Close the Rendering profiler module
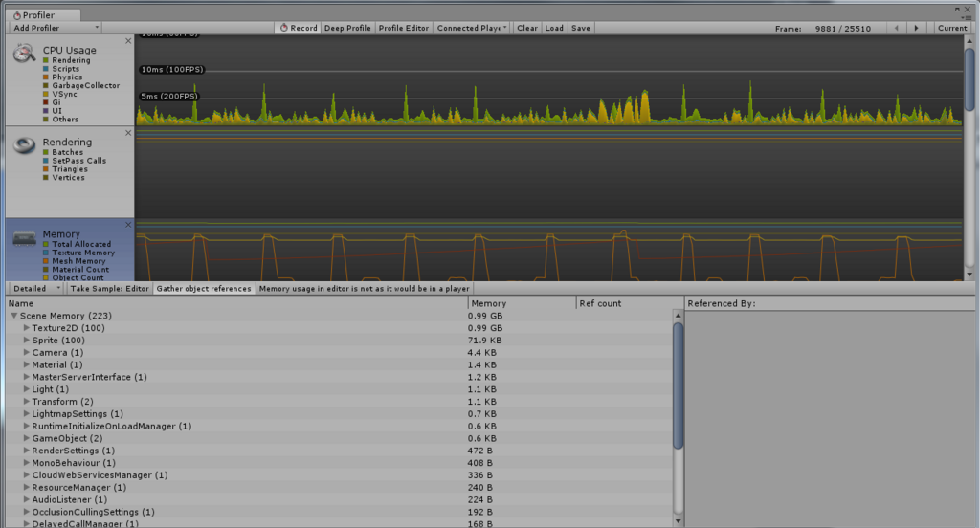 pos(128,133)
